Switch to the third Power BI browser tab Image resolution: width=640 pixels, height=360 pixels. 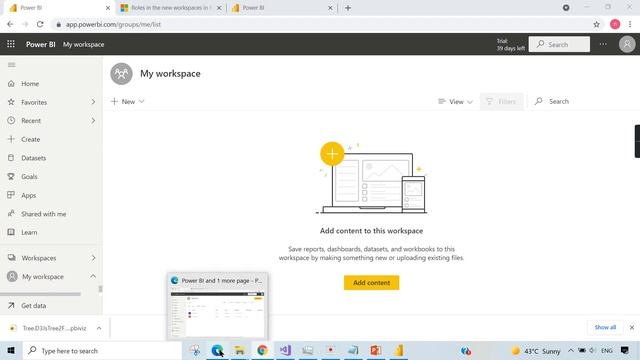282,8
